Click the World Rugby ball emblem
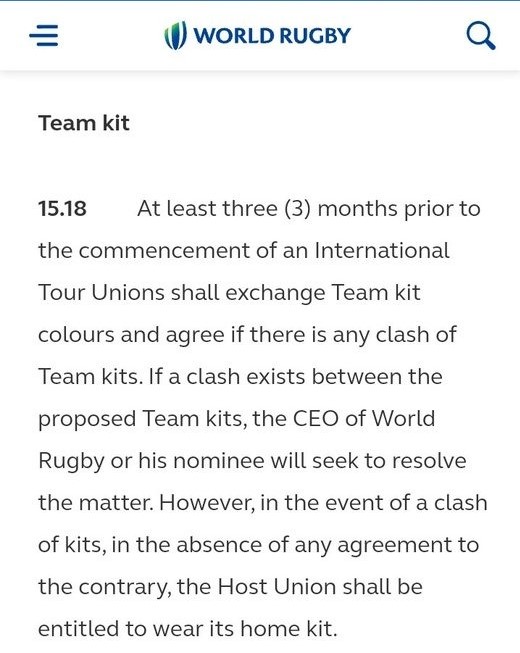 175,35
